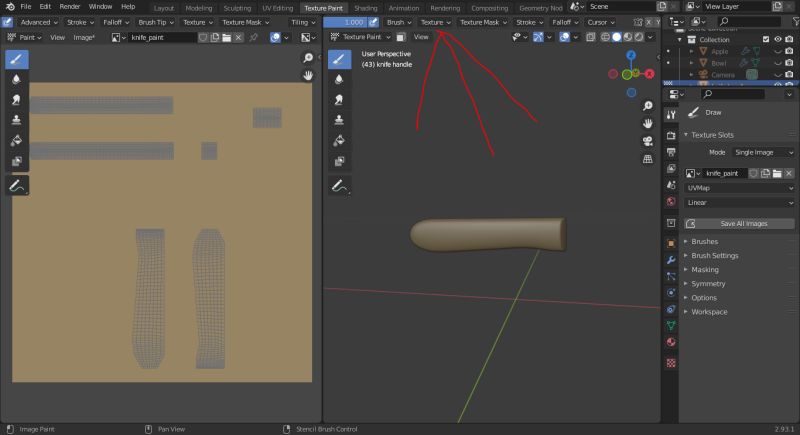Select the Draw brush in the 3D viewport
Viewport: 800px width, 435px height.
coord(339,59)
